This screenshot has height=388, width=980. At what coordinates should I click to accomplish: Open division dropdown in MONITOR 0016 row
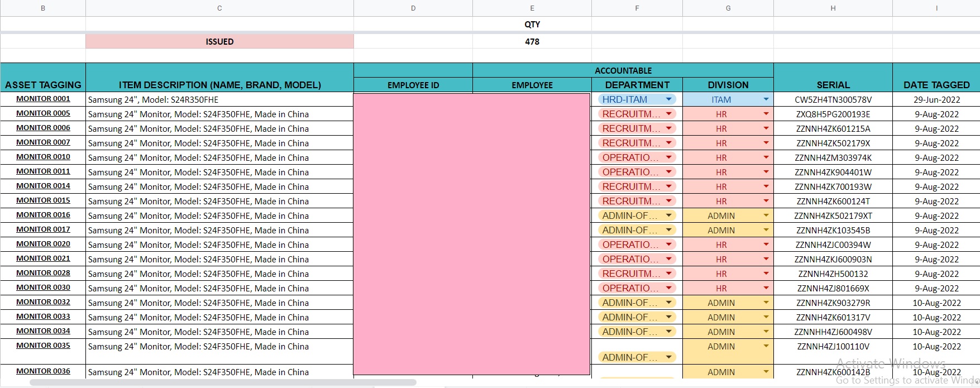(x=766, y=215)
